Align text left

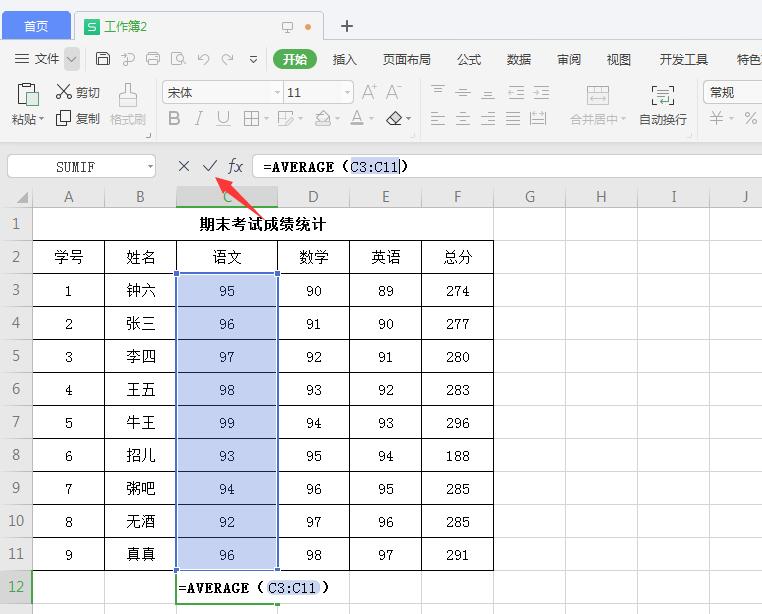[x=437, y=118]
